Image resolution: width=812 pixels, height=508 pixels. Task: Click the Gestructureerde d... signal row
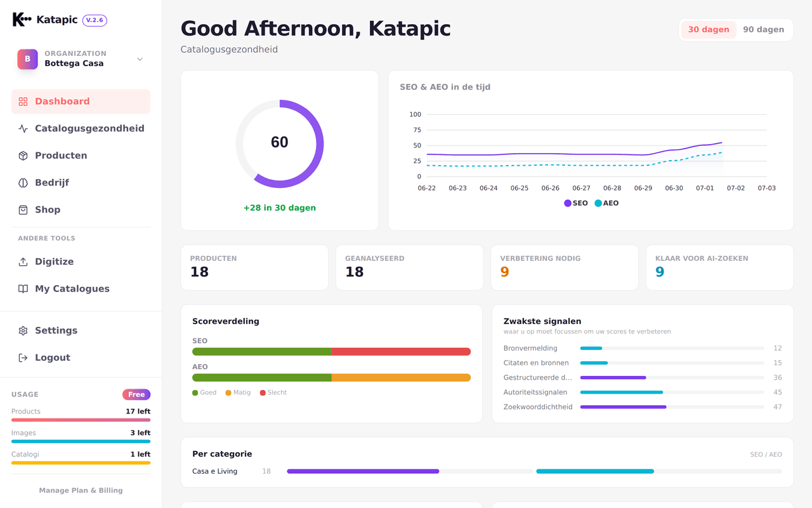643,378
